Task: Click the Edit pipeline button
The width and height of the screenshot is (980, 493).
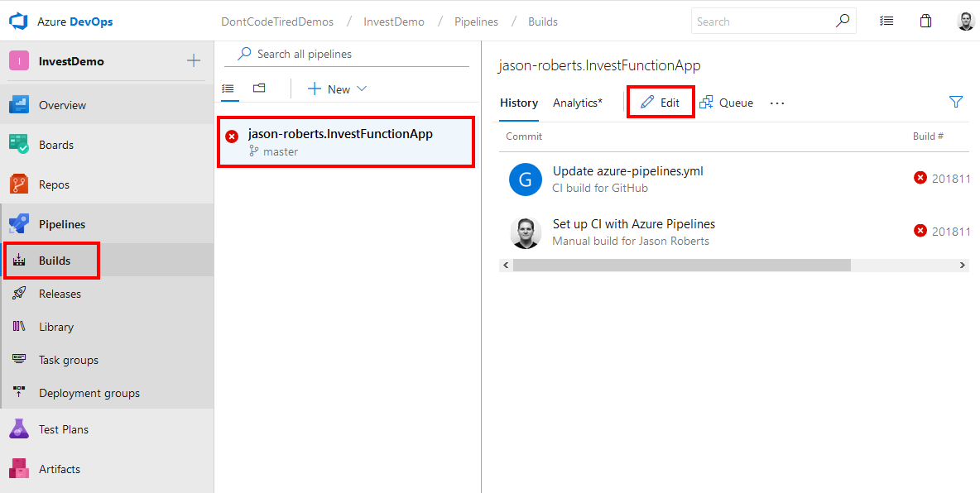Action: (x=660, y=101)
